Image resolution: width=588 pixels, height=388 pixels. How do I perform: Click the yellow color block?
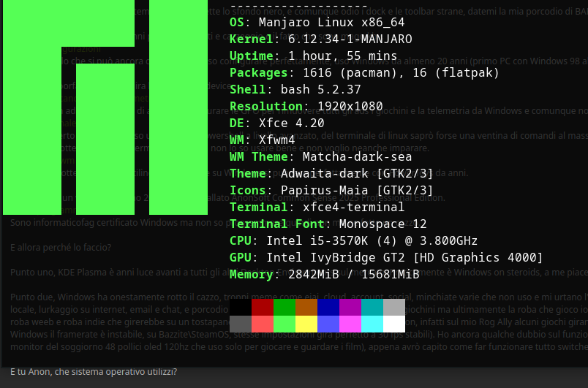[306, 324]
